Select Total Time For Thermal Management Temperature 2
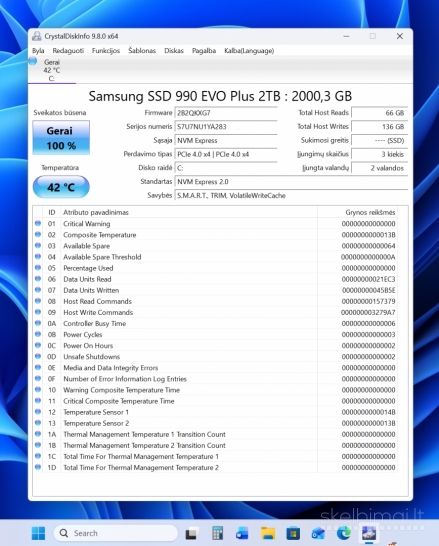439x546 pixels. pyautogui.click(x=215, y=468)
